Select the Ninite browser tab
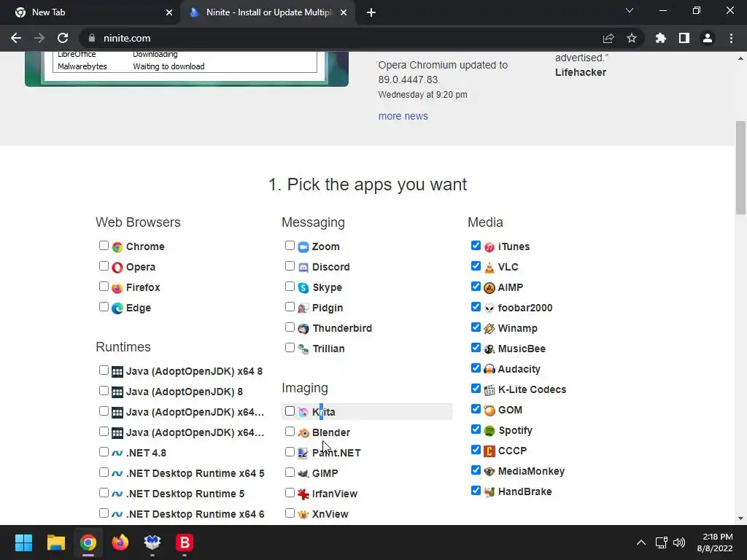 click(x=266, y=12)
